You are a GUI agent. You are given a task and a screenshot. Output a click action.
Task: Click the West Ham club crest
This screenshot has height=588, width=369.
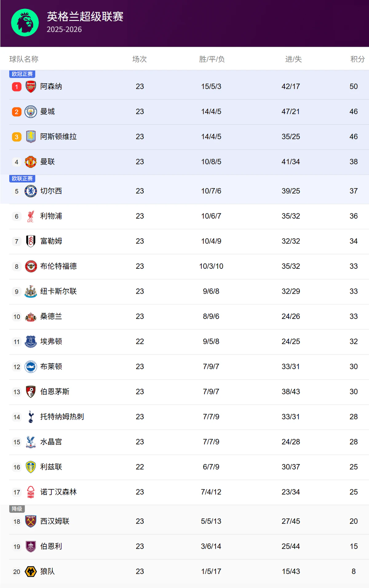point(31,521)
